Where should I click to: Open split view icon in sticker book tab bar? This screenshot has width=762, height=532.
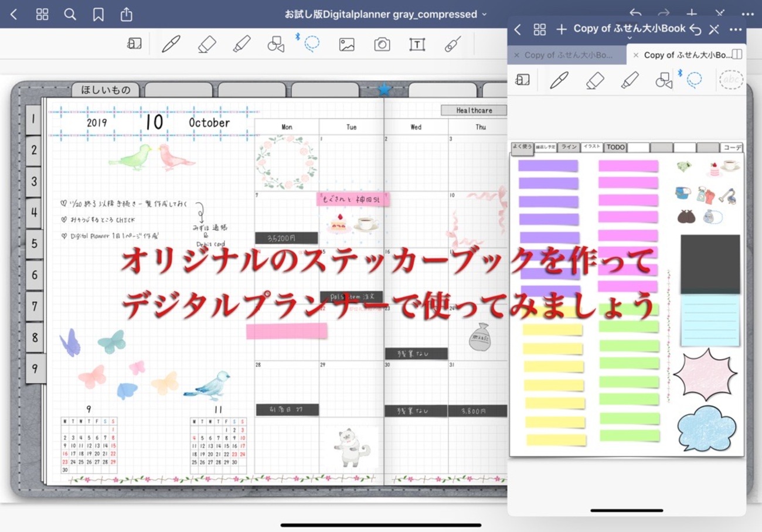coord(737,54)
